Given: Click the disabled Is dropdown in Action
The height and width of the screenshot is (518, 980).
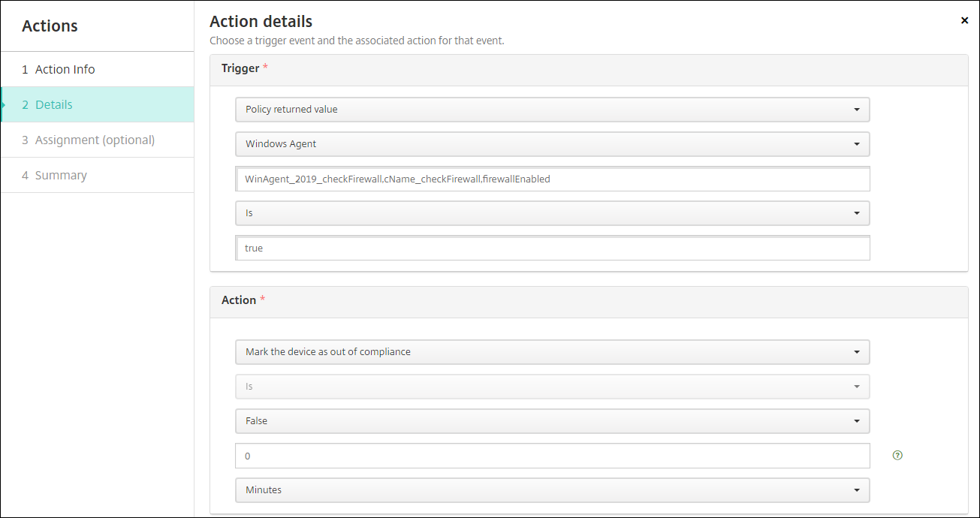Looking at the screenshot, I should (552, 387).
